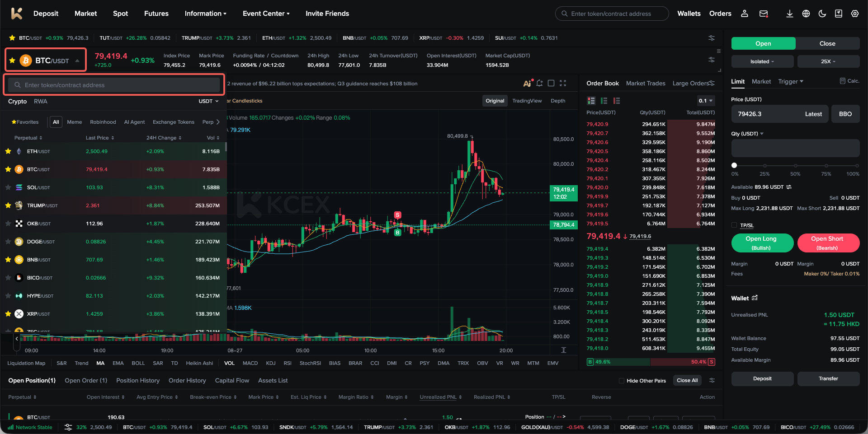Switch to Market Trades tab
The height and width of the screenshot is (434, 868).
646,83
